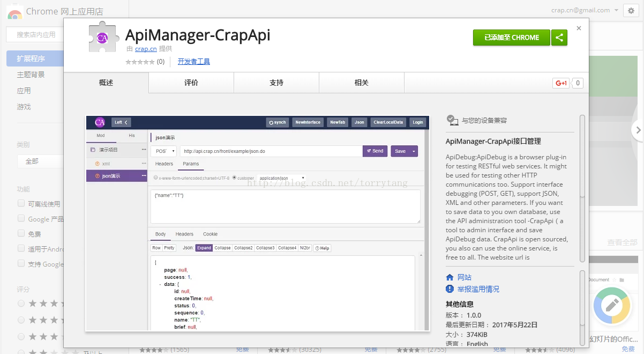This screenshot has width=644, height=354.
Task: Click the home icon next to 网站
Action: tap(450, 277)
